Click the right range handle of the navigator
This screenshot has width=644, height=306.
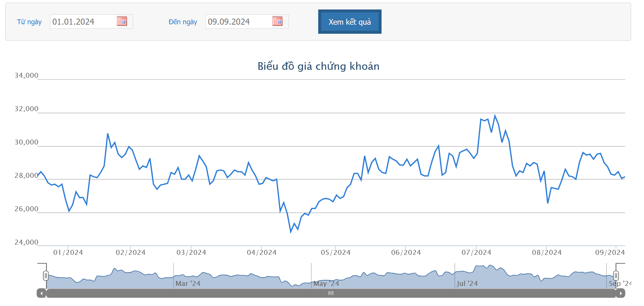click(x=616, y=276)
